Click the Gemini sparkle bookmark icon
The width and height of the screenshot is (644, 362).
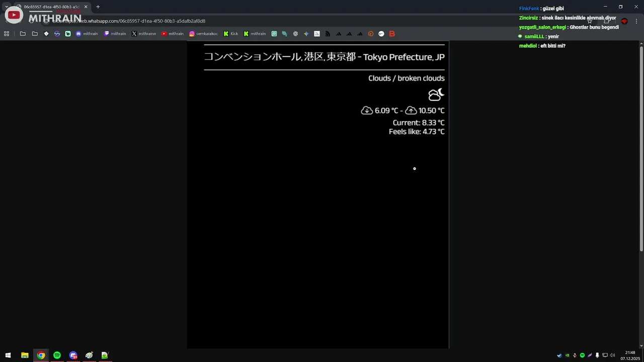[306, 34]
